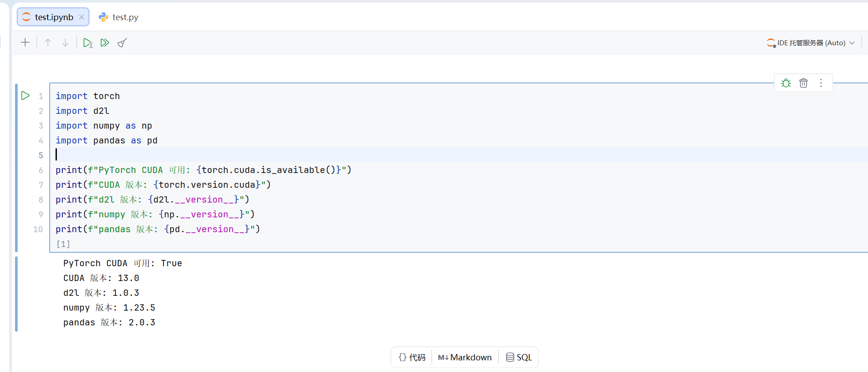Click the np.__version__ print line
The image size is (868, 372).
tap(155, 214)
